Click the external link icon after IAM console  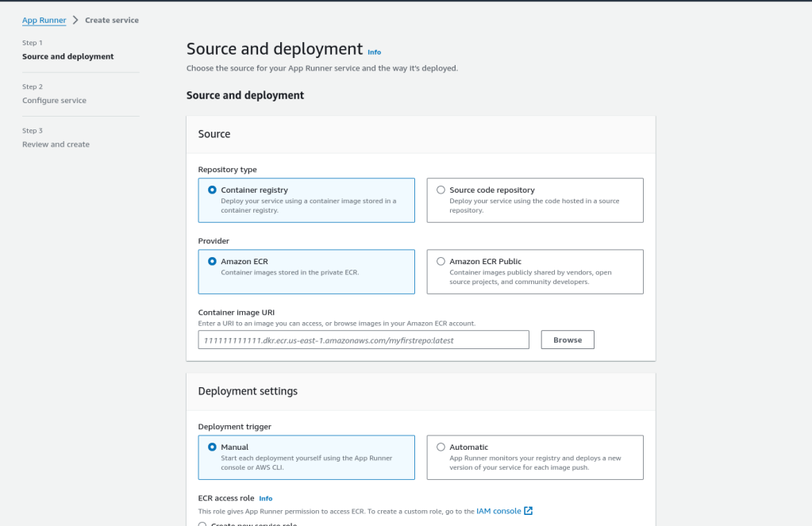[528, 511]
